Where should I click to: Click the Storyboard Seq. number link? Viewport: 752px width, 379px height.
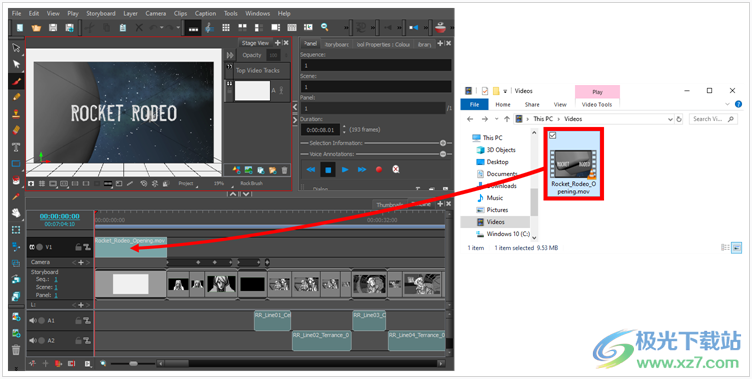tap(56, 279)
